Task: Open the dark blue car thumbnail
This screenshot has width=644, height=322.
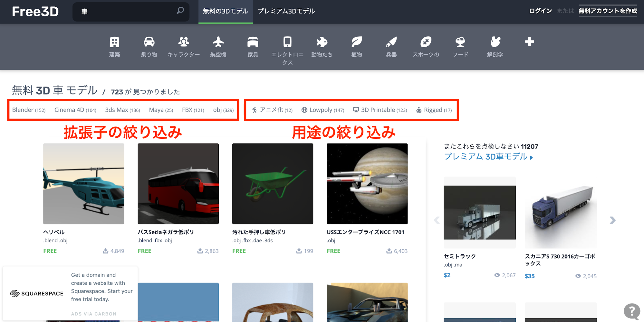Action: point(367,302)
